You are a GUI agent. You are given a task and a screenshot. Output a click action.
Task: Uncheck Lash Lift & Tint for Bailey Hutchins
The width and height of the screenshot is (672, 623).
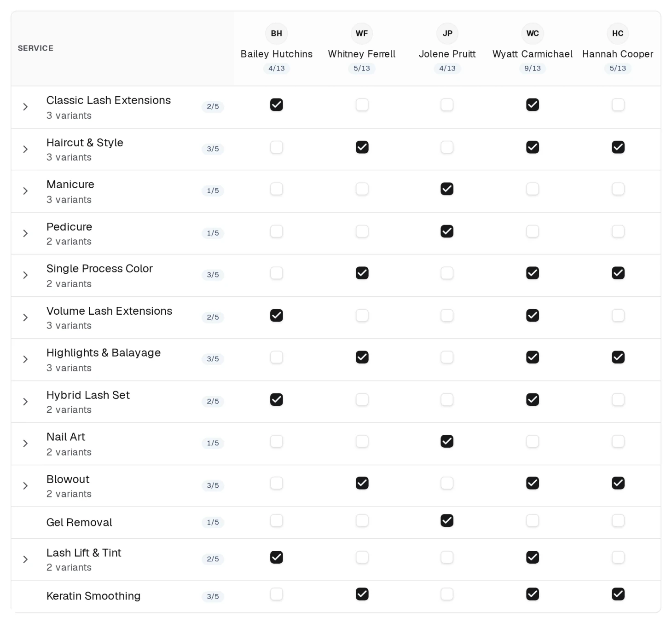click(277, 558)
